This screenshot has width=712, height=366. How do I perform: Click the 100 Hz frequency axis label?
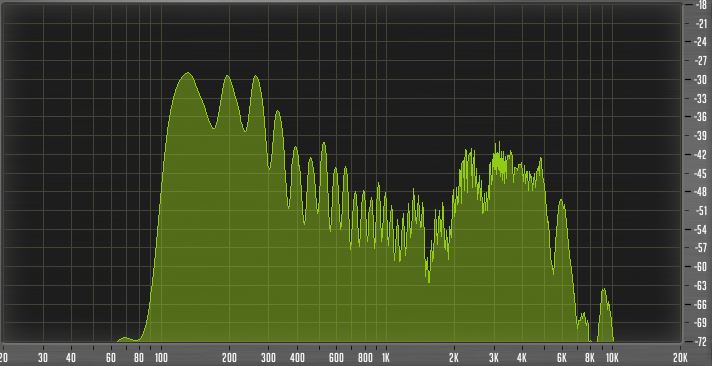pos(161,357)
